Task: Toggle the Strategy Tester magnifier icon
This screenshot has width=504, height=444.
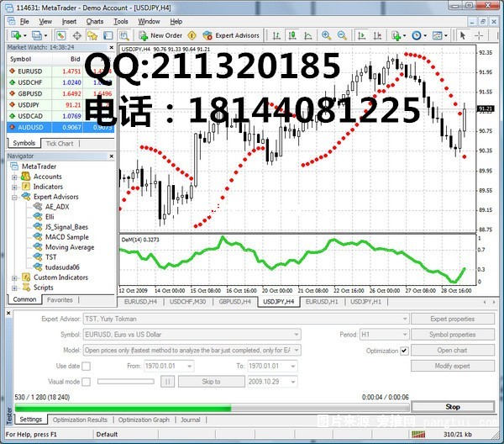Action: click(123, 35)
